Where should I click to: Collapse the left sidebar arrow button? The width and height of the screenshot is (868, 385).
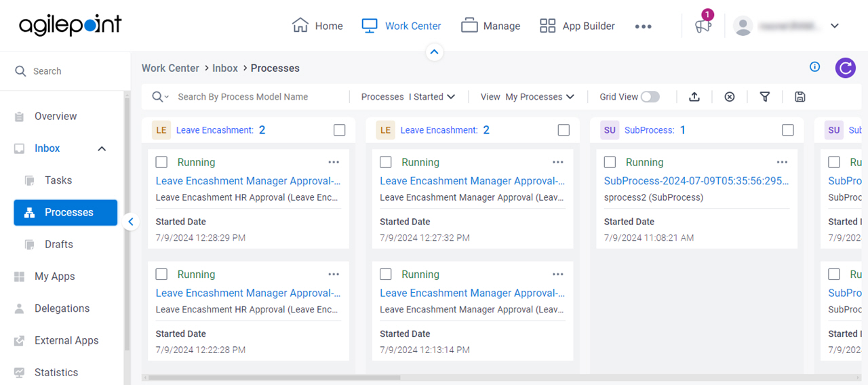point(131,221)
